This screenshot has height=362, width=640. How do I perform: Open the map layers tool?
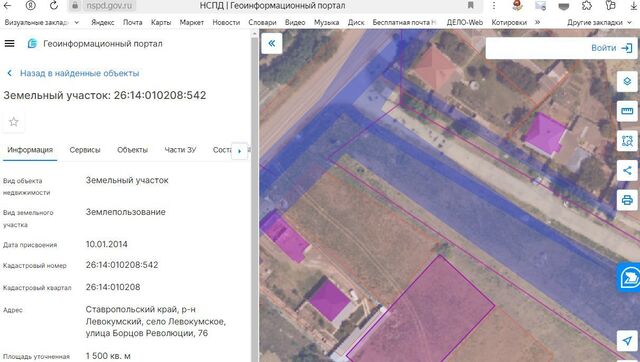click(x=627, y=81)
